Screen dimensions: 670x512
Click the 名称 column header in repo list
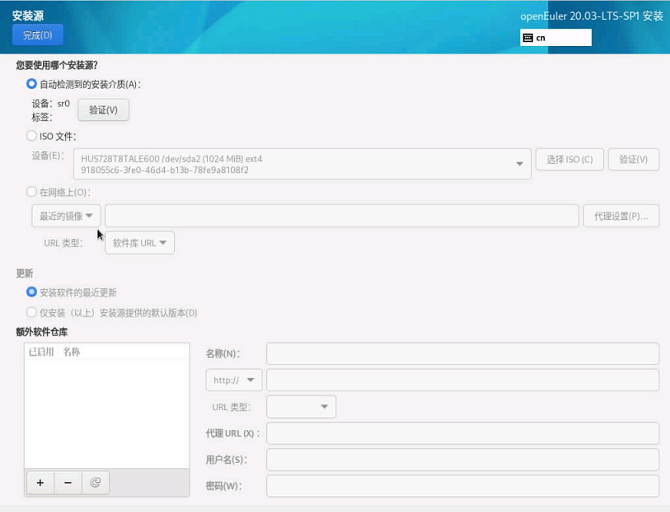coord(72,352)
